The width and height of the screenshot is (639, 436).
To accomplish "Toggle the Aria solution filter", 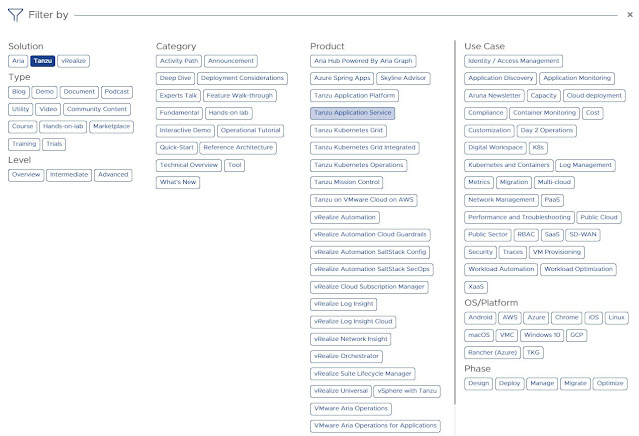I will pos(18,61).
